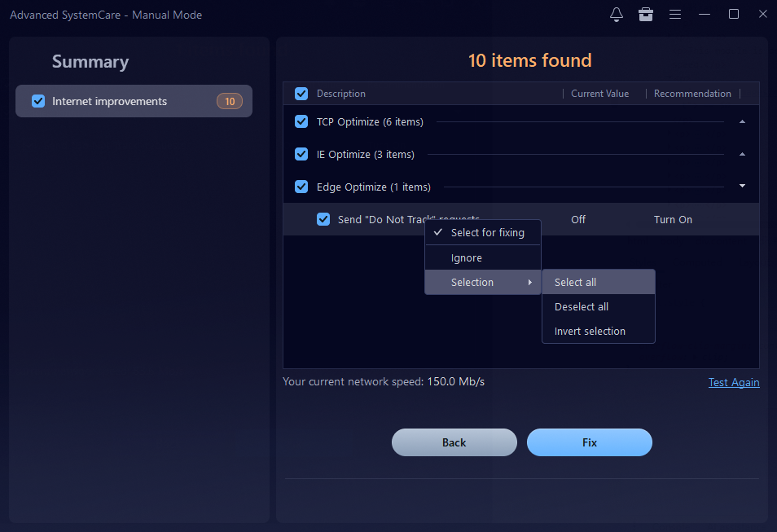
Task: Expand the TCP Optimize group arrow
Action: (742, 121)
